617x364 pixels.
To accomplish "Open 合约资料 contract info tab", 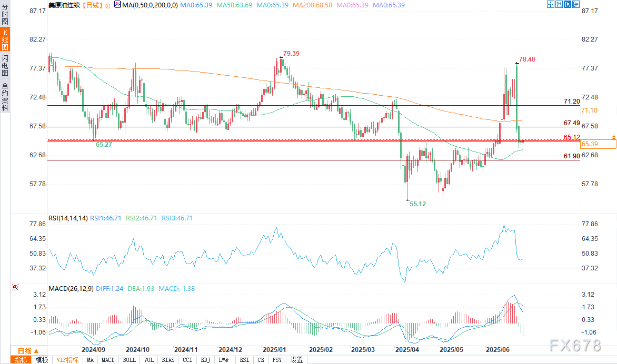I will point(5,96).
